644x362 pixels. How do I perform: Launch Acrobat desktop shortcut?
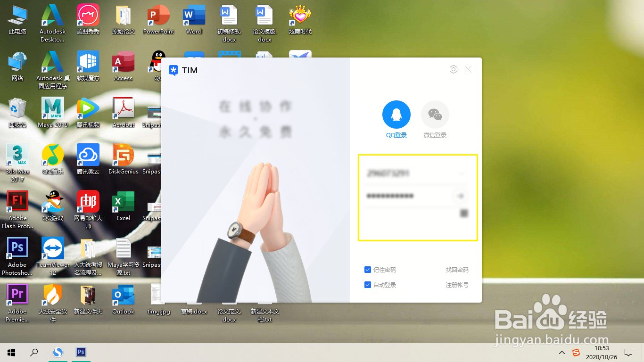124,113
